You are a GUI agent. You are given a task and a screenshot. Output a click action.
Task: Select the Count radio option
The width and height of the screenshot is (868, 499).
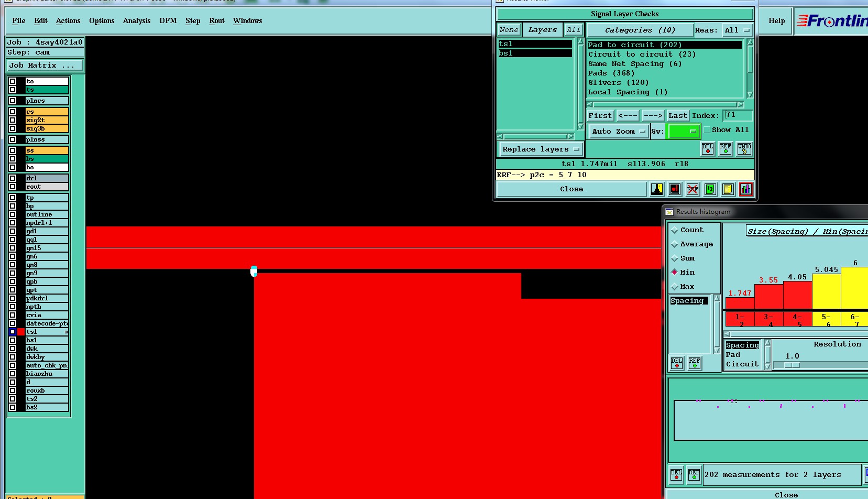tap(675, 230)
